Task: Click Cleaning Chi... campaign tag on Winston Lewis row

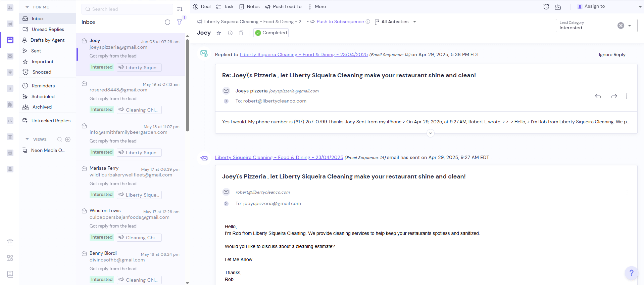Action: pyautogui.click(x=139, y=237)
